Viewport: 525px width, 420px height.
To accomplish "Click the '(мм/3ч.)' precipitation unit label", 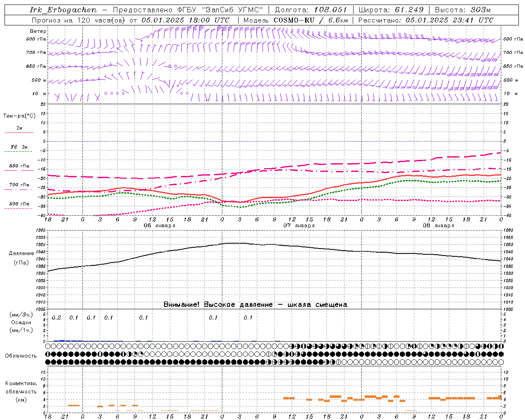I will pos(21,315).
